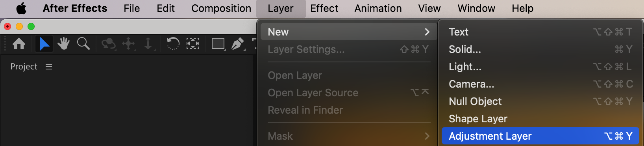Screen dimensions: 644x146
Task: Select the Selection arrow tool
Action: 44,43
